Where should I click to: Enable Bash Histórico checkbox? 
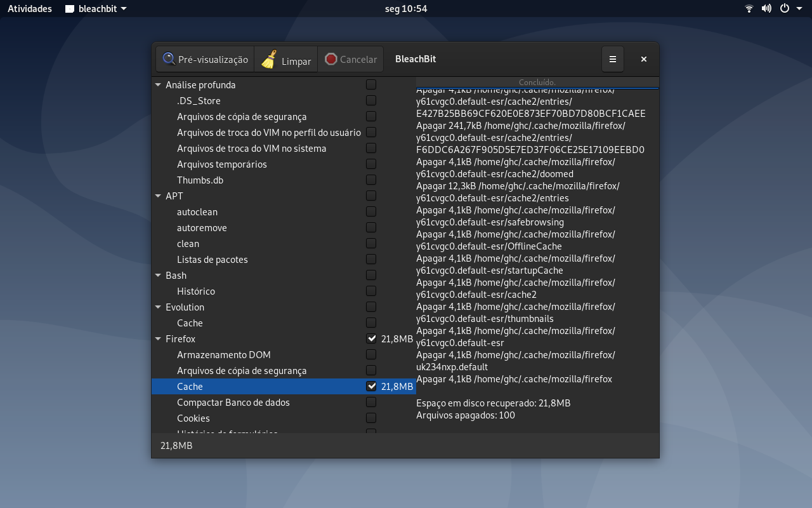click(371, 291)
